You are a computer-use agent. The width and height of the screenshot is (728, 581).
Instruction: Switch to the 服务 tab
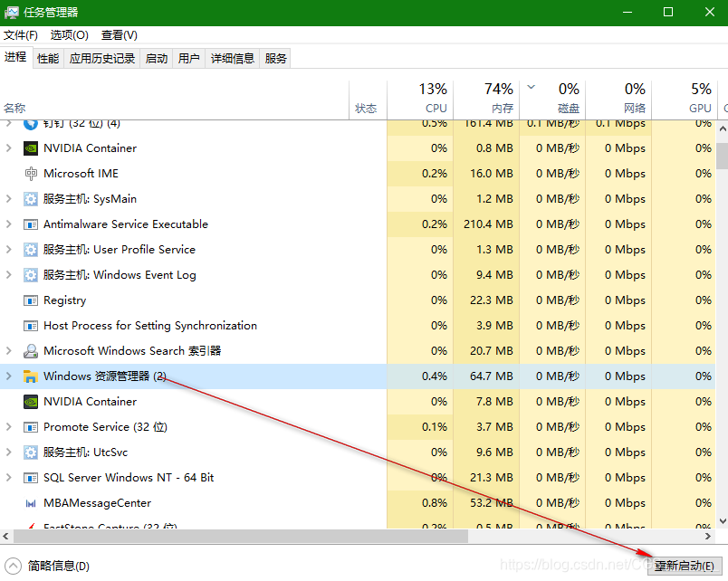(x=276, y=59)
